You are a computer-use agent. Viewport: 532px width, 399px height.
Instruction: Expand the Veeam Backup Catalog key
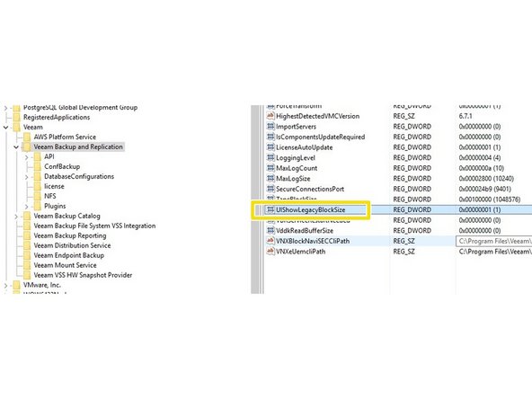[16, 216]
